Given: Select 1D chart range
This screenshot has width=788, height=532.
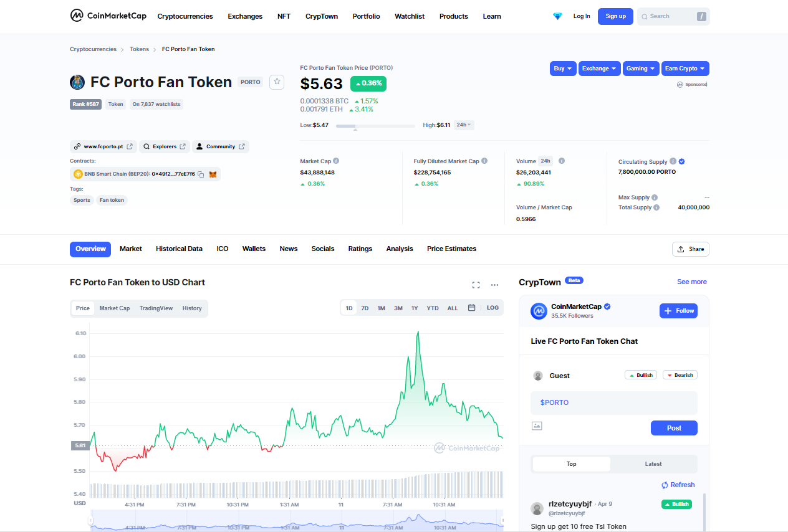Looking at the screenshot, I should click(x=349, y=308).
